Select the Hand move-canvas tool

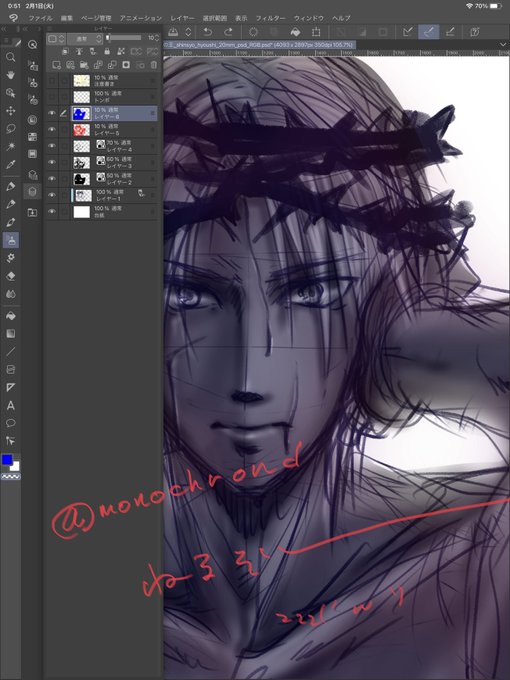point(10,75)
